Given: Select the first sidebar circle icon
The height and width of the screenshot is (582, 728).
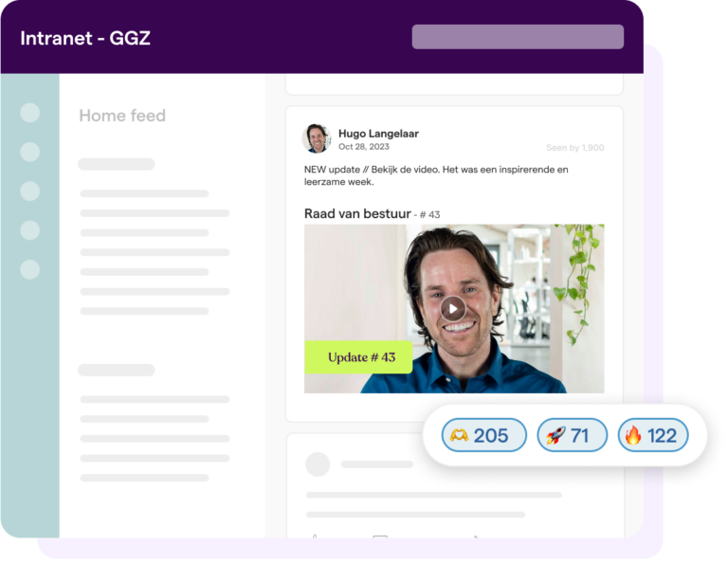Looking at the screenshot, I should pyautogui.click(x=30, y=113).
